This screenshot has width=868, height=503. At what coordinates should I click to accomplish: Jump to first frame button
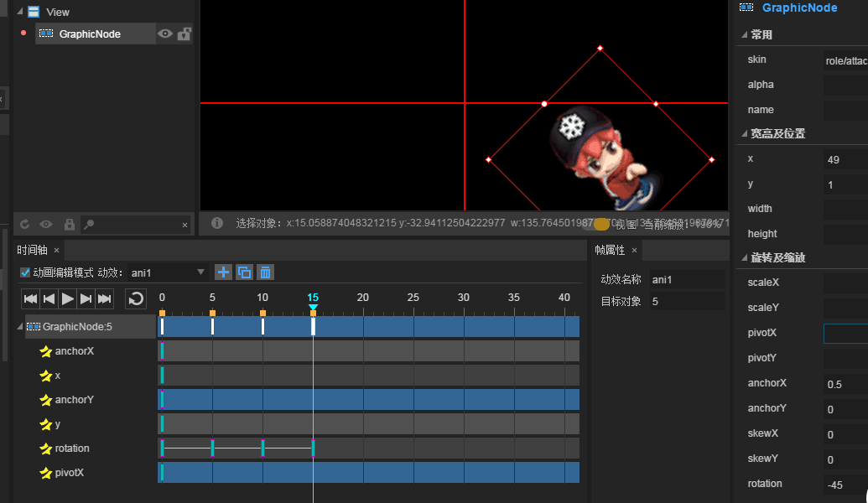[30, 298]
